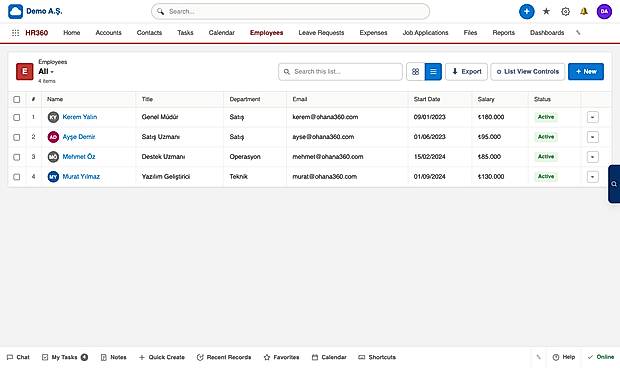Viewport: 620px width, 368px height.
Task: Open favorites star in top bar
Action: (x=546, y=11)
